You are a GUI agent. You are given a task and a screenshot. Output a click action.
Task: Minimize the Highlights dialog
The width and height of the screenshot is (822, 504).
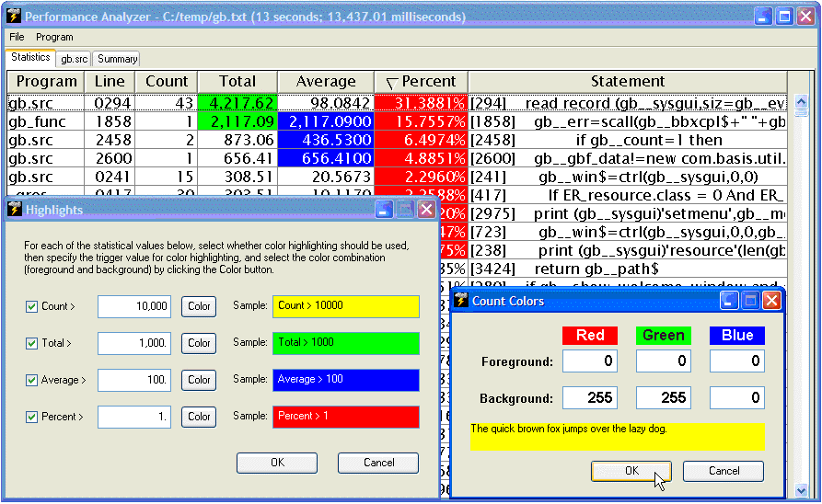tap(384, 210)
